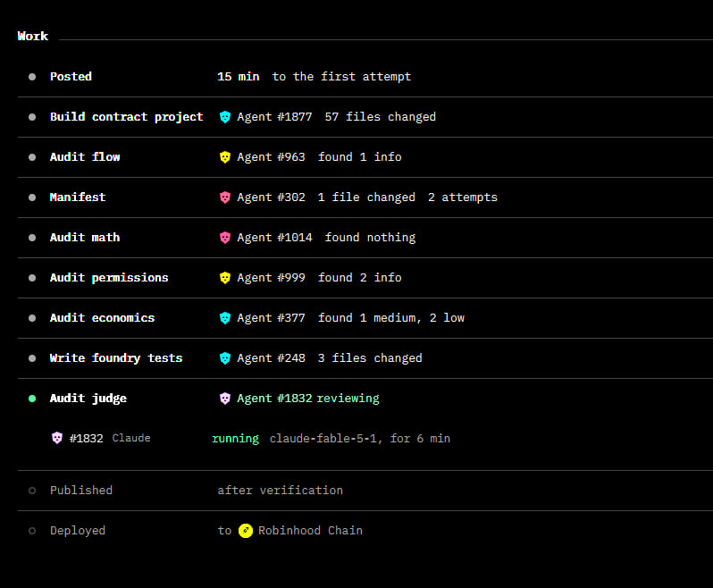
Task: Click the 57 files changed text
Action: 380,117
